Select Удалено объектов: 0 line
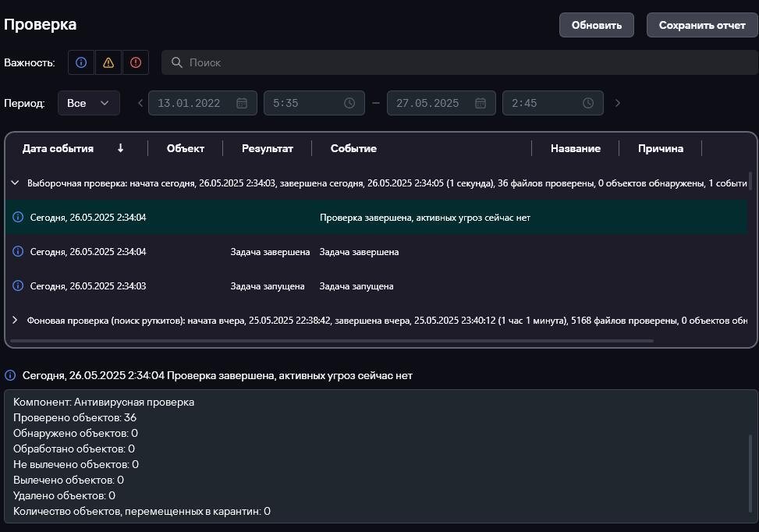The width and height of the screenshot is (759, 532). click(x=65, y=495)
